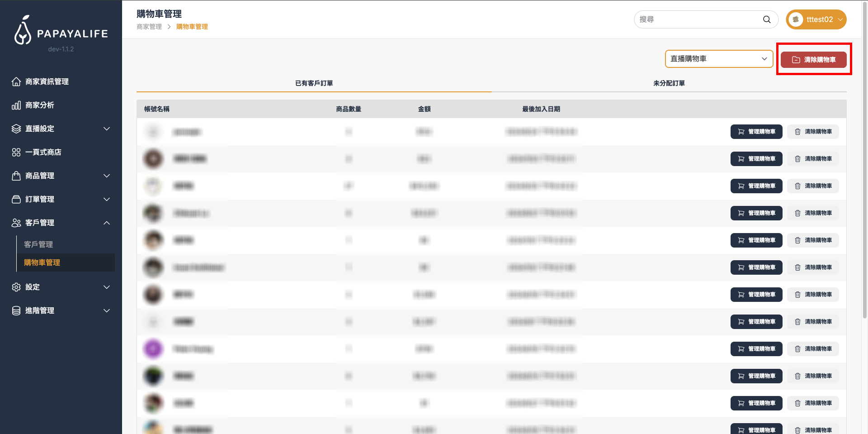Open 客戶管理 submenu item
This screenshot has width=868, height=434.
(x=38, y=244)
